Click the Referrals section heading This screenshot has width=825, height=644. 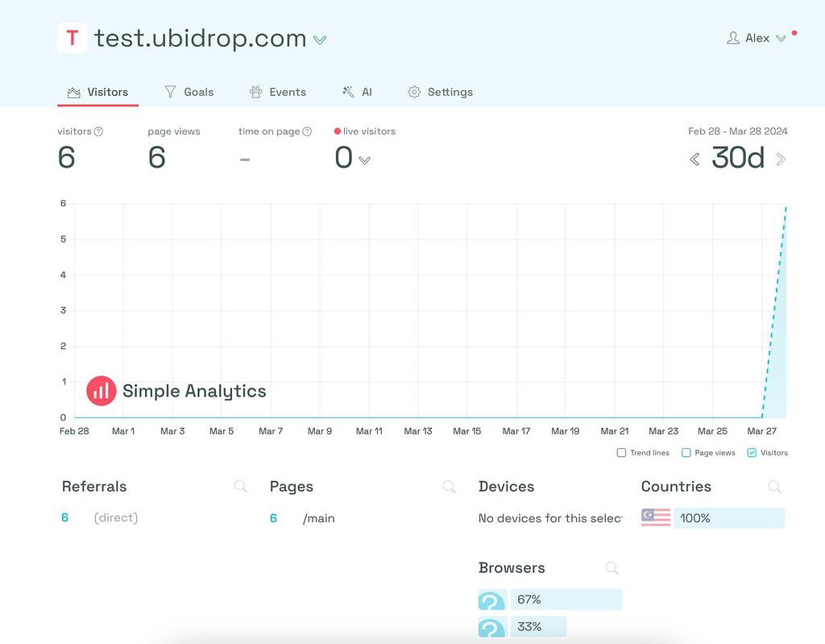point(94,487)
